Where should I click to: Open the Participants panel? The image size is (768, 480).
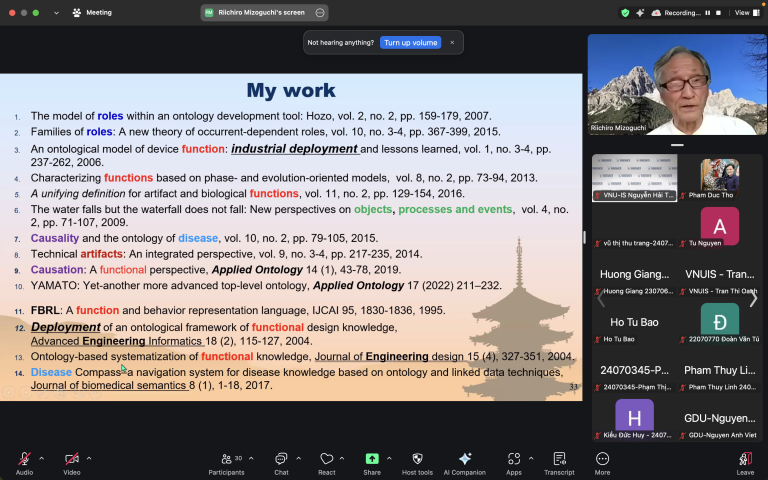coord(226,459)
